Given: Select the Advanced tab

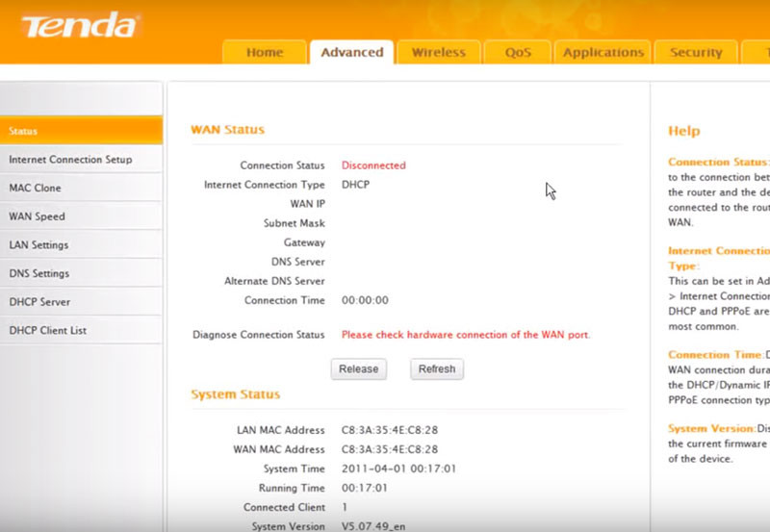Looking at the screenshot, I should click(x=351, y=52).
